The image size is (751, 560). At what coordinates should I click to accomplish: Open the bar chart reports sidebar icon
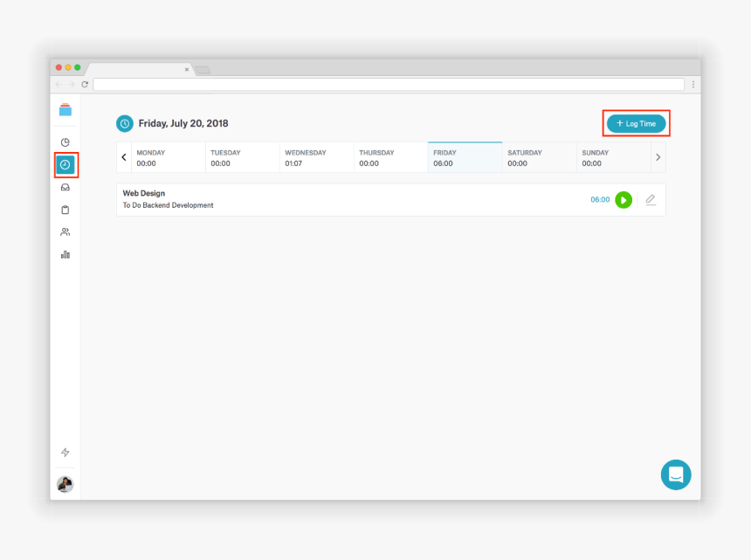[65, 254]
